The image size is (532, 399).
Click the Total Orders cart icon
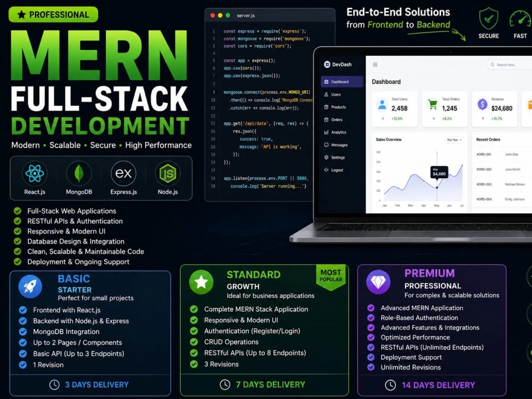[433, 104]
